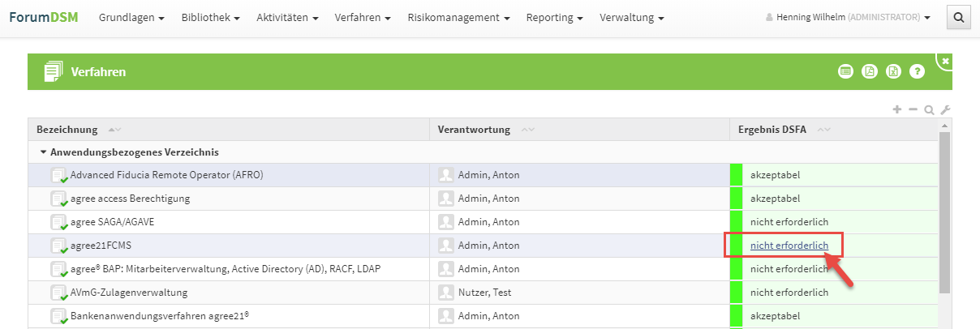Viewport: 980px width, 329px height.
Task: Click the list view icon in header
Action: click(x=846, y=71)
